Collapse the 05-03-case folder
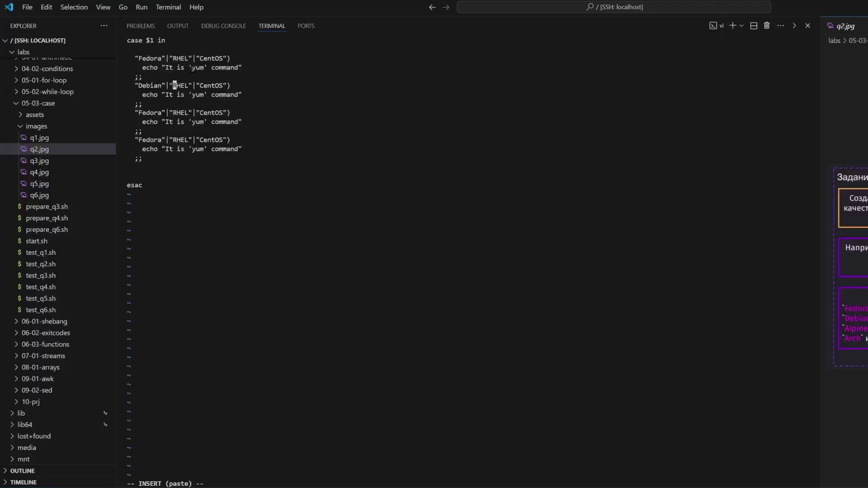Viewport: 868px width, 488px height. point(38,103)
